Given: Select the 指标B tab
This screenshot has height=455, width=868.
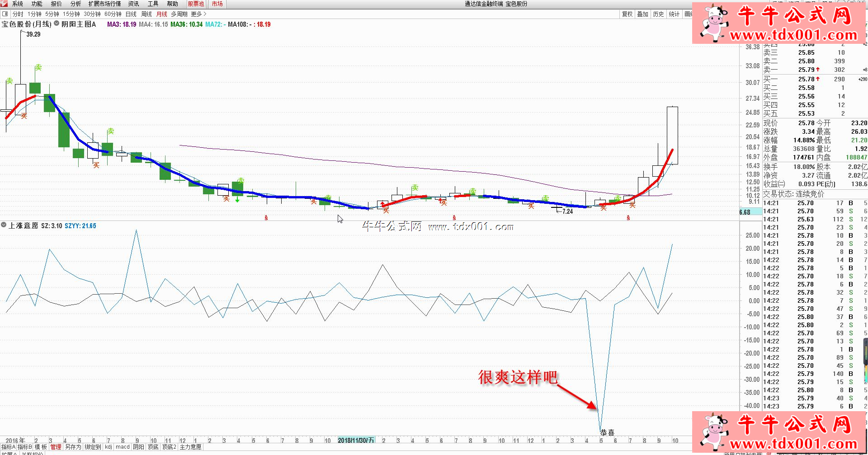Looking at the screenshot, I should click(x=25, y=447).
